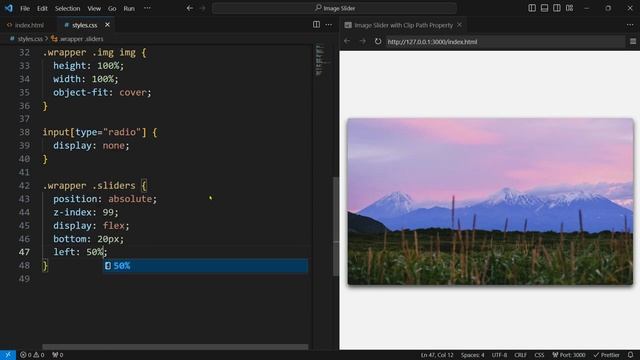Click the 'height: 100%;' code line
The height and width of the screenshot is (360, 640).
click(88, 66)
